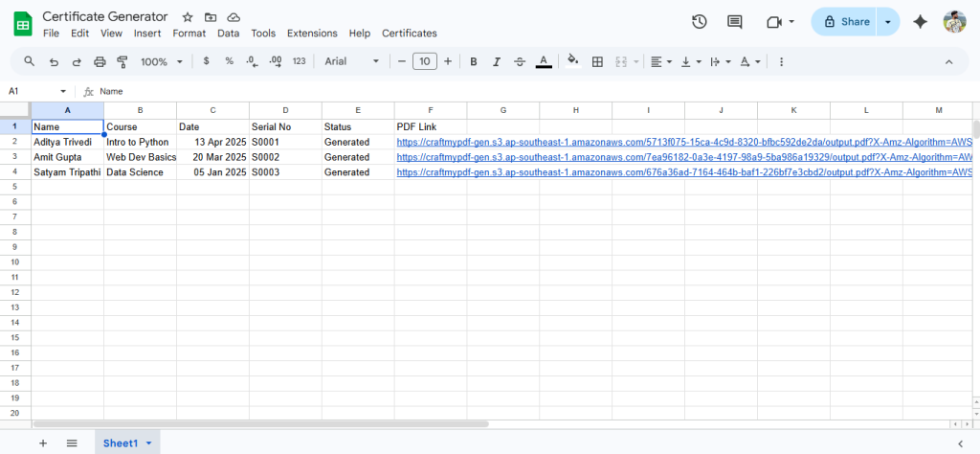Click the Undo arrow
This screenshot has height=454, width=980.
[x=54, y=61]
